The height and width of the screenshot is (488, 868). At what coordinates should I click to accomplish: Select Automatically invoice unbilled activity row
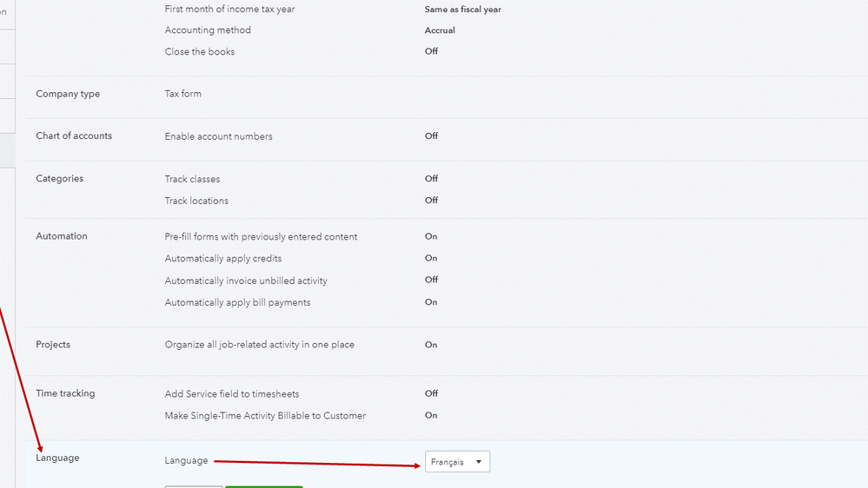[x=246, y=280]
